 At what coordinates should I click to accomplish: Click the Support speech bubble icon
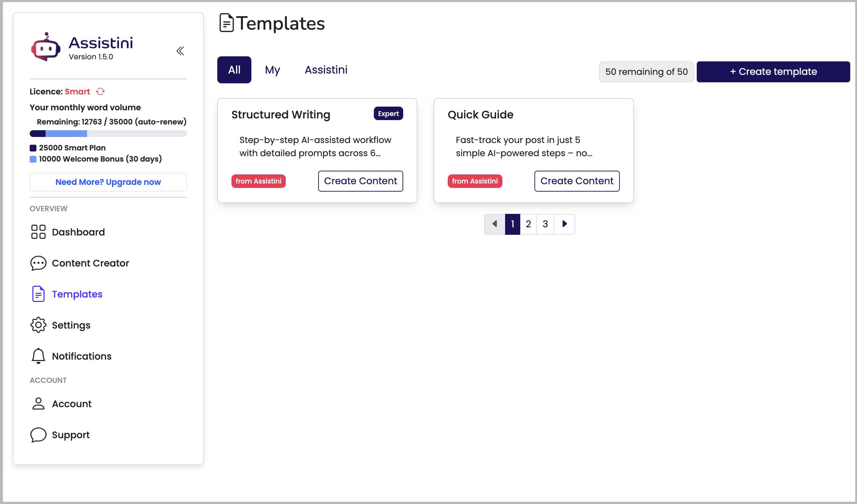pyautogui.click(x=38, y=435)
